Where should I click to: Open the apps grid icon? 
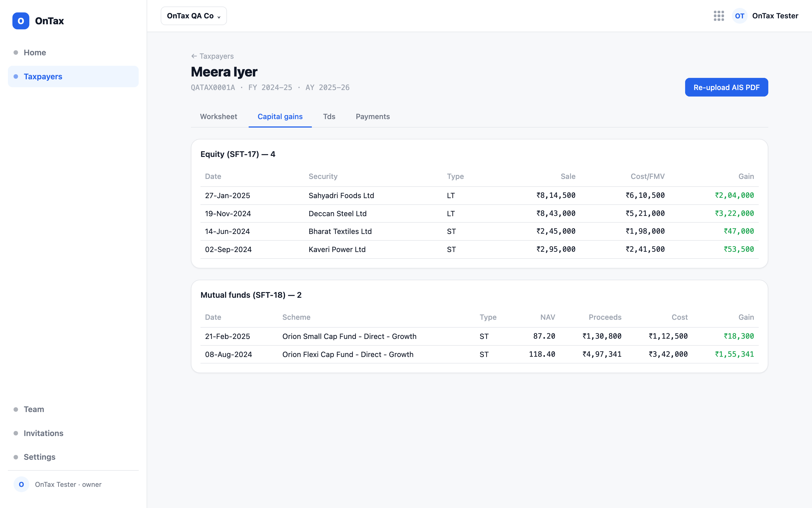(719, 16)
